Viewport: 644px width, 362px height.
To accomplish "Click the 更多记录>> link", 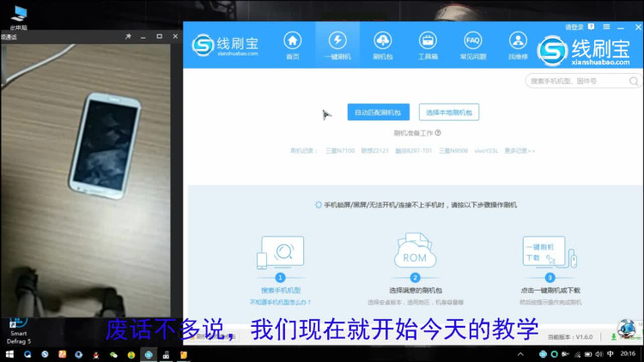I will point(519,151).
